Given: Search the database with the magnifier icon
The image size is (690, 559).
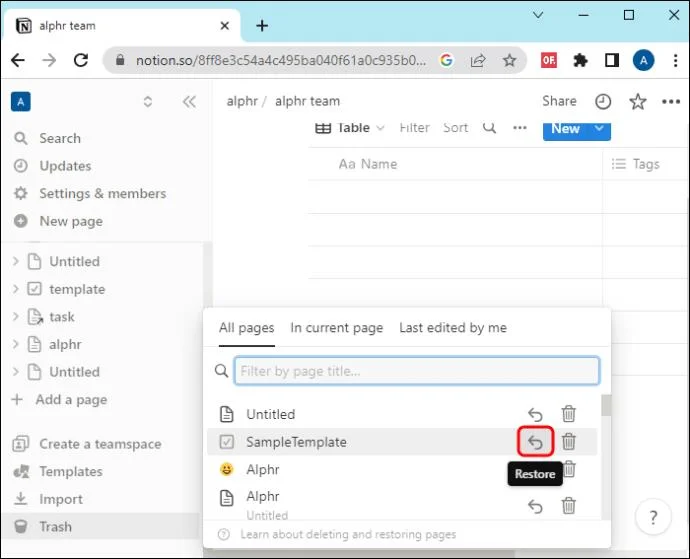Looking at the screenshot, I should pyautogui.click(x=489, y=128).
